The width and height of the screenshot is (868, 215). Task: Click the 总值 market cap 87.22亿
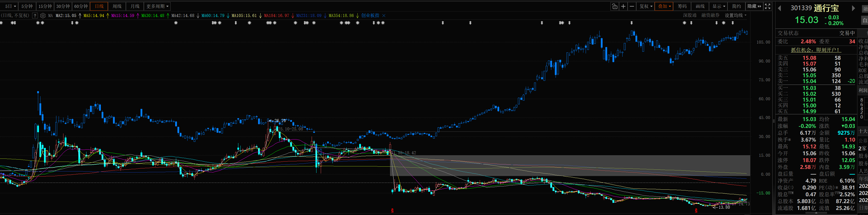(846, 201)
